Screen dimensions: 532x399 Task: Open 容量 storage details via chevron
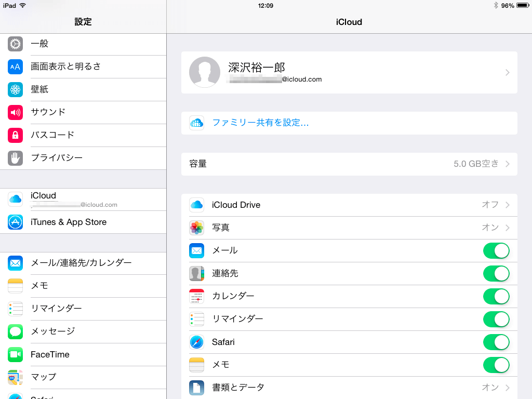click(508, 164)
